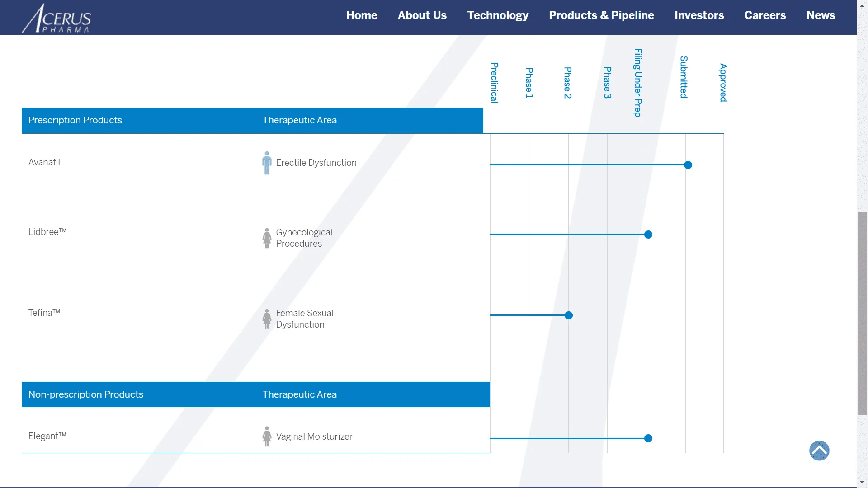Open the Investors menu item
Screen dimensions: 868x488
[x=699, y=15]
